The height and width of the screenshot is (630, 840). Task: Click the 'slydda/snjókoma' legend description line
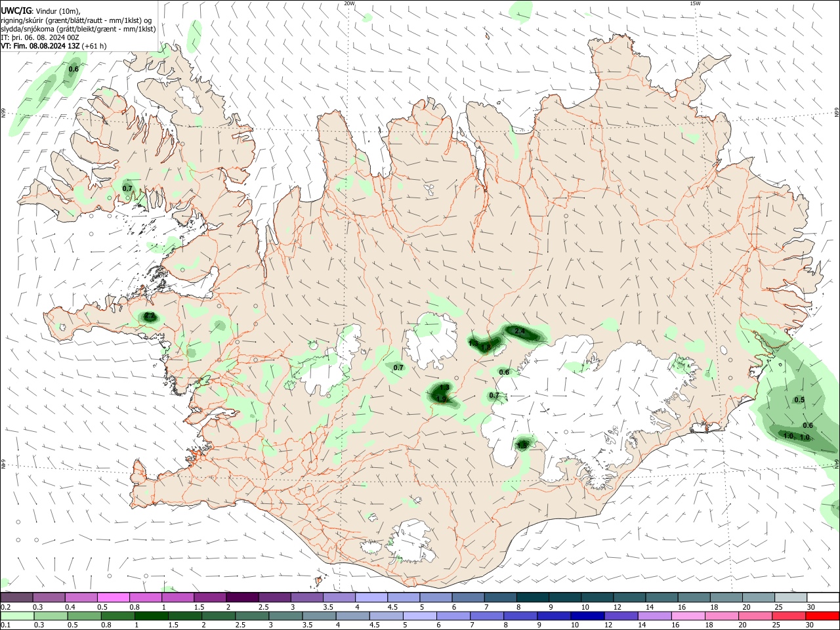(78, 29)
